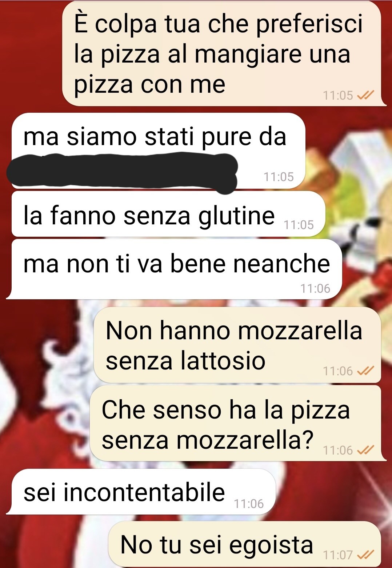Screen dimensions: 392x568
Task: Click the read-receipt ticks on the top message
Action: (365, 95)
